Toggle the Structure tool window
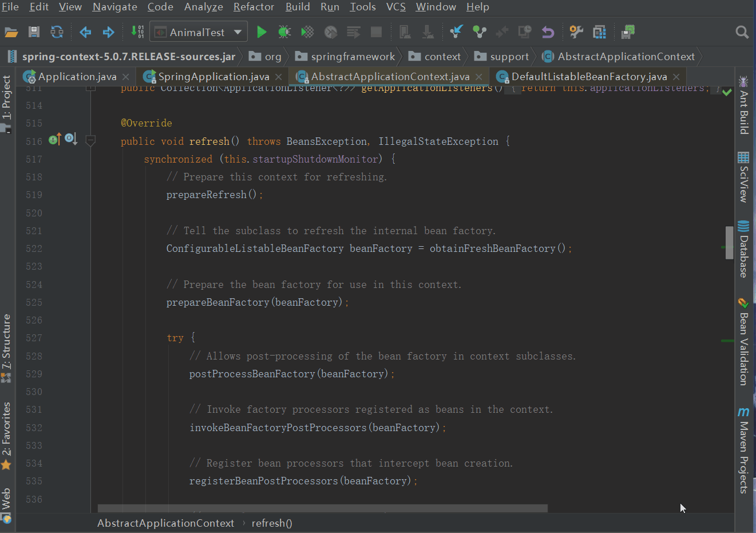Viewport: 756px width, 533px height. point(6,348)
